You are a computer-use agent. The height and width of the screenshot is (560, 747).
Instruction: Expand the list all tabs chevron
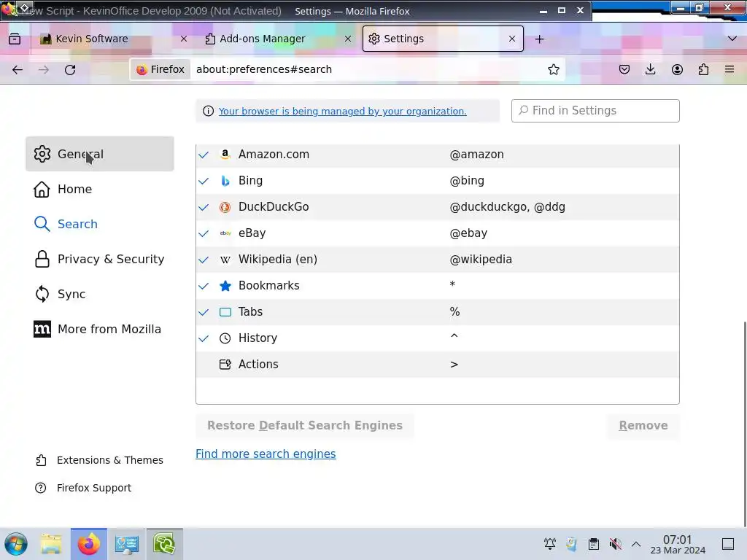(x=732, y=39)
